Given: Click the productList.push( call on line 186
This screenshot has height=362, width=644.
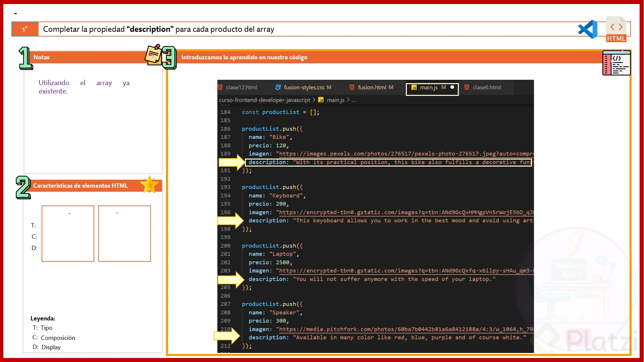Looking at the screenshot, I should click(272, 129).
